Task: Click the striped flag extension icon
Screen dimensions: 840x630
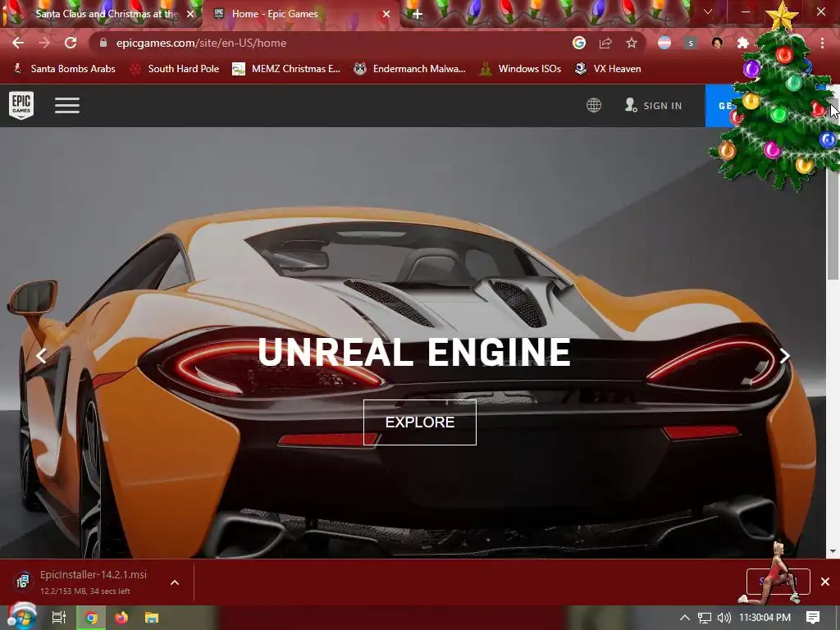Action: tap(664, 43)
